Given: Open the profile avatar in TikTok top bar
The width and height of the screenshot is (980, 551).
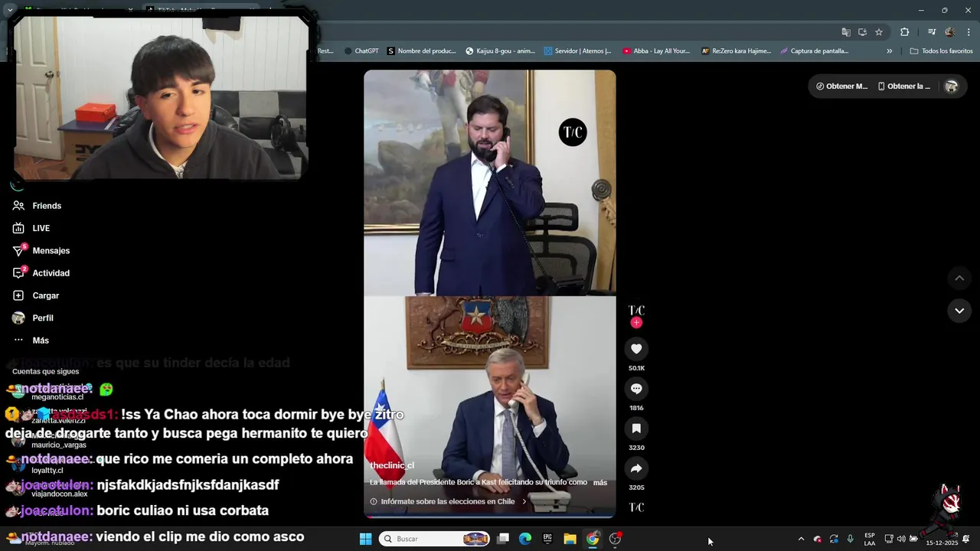Looking at the screenshot, I should (952, 86).
